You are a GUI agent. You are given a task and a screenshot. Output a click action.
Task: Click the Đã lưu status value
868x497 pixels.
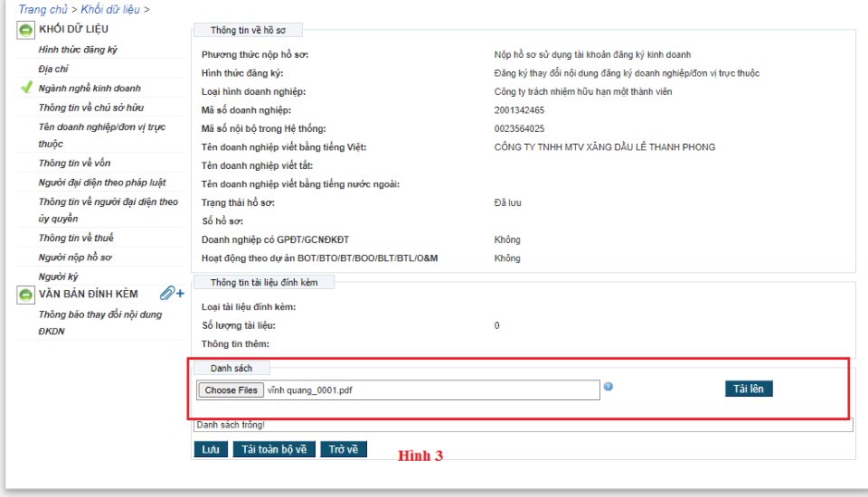tap(507, 202)
